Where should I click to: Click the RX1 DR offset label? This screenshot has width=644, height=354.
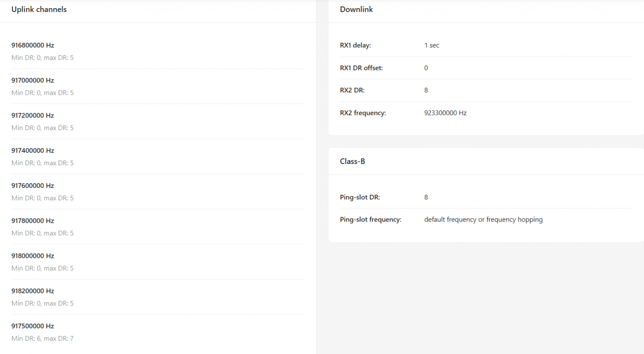pos(361,68)
